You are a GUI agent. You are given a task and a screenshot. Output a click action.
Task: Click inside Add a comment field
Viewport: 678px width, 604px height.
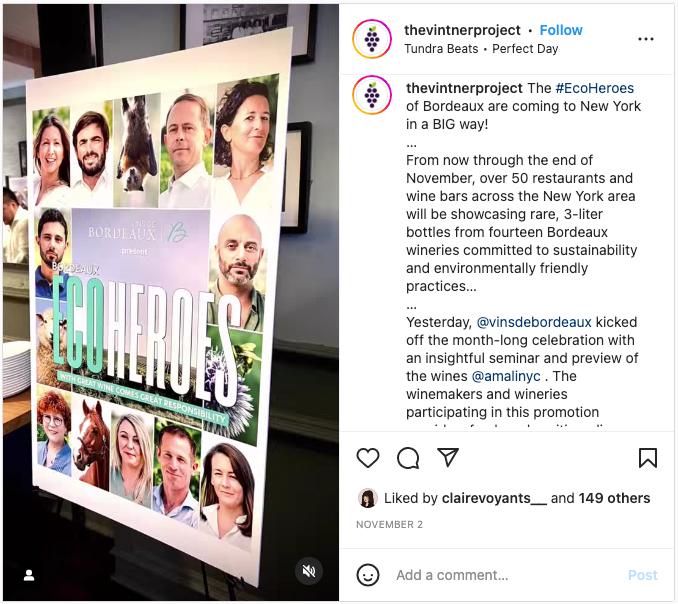(506, 575)
